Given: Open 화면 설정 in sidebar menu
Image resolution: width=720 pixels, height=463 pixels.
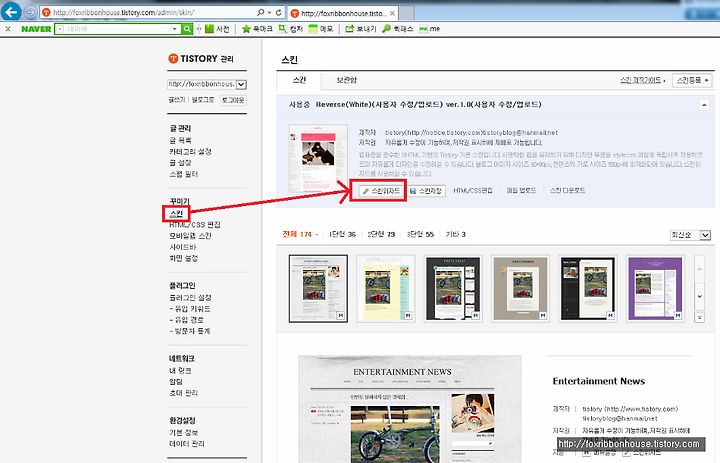Looking at the screenshot, I should 183,258.
